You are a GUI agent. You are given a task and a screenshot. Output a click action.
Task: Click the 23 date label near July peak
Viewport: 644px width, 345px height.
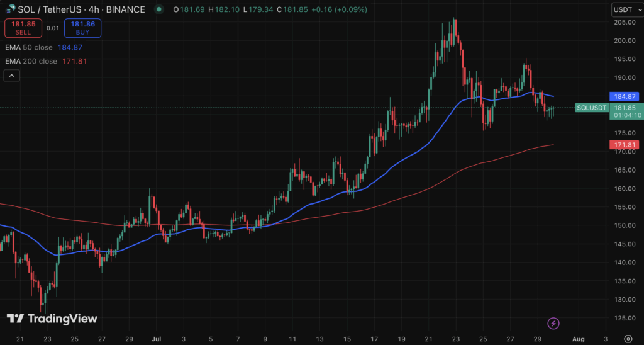pos(456,339)
